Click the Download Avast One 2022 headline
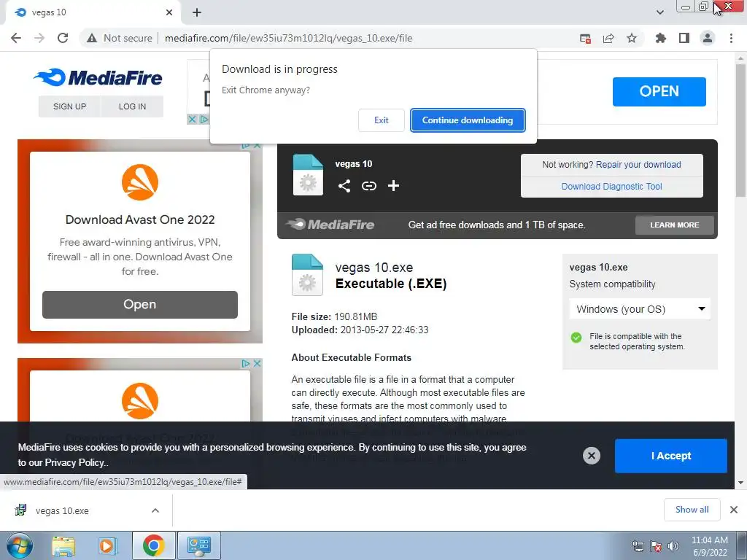747x560 pixels. [x=140, y=219]
